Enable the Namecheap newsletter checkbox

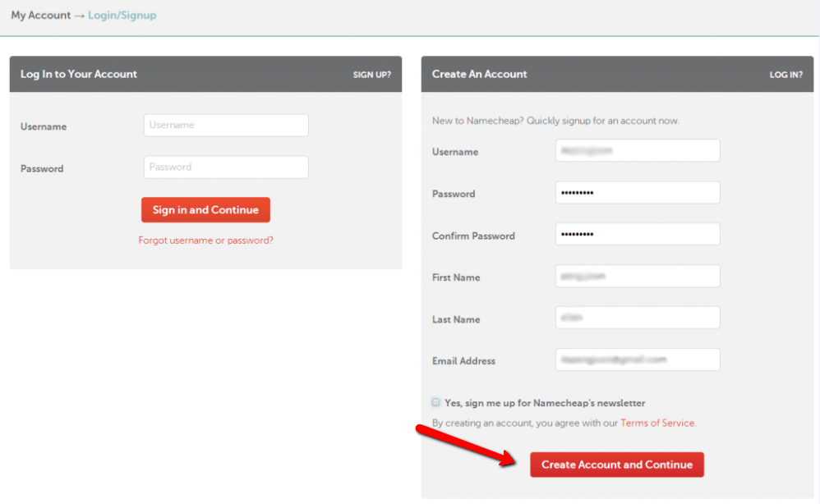[x=435, y=402]
